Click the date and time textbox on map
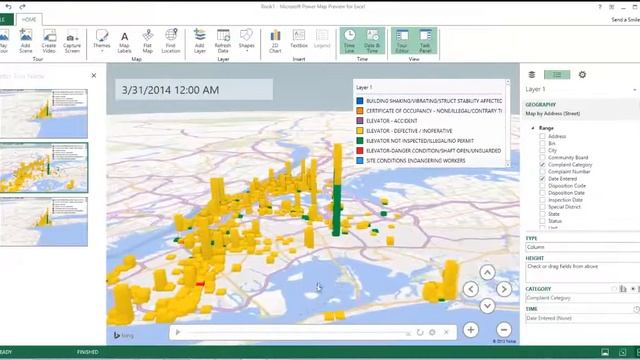The height and width of the screenshot is (360, 640). [194, 90]
